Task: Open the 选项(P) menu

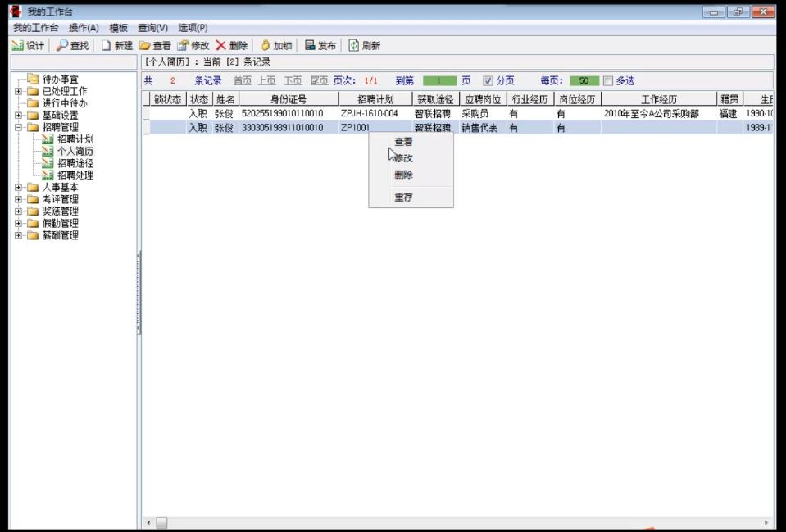Action: [193, 28]
